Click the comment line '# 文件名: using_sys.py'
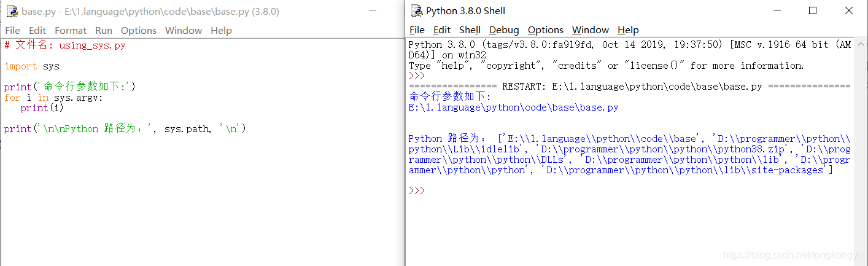The image size is (868, 266). coord(64,45)
